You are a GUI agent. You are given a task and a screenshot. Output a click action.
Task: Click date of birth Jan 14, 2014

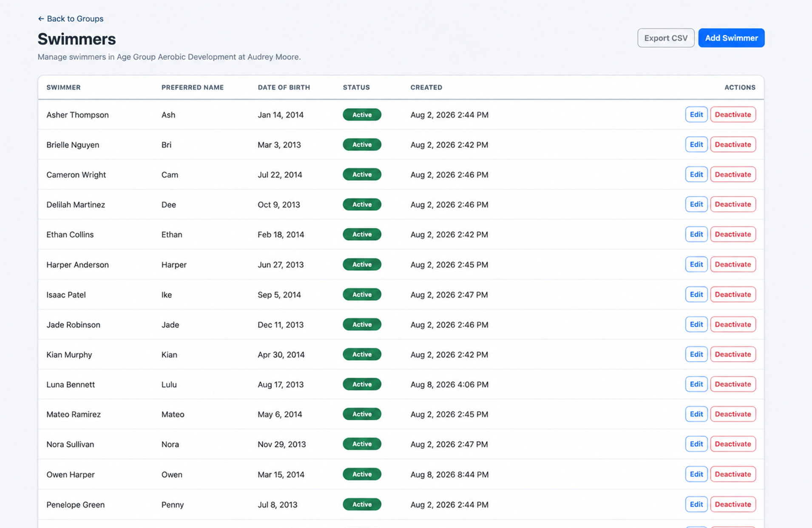[281, 115]
